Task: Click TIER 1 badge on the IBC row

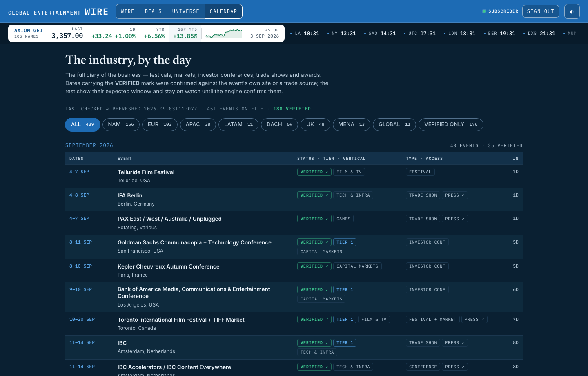Action: pos(345,343)
